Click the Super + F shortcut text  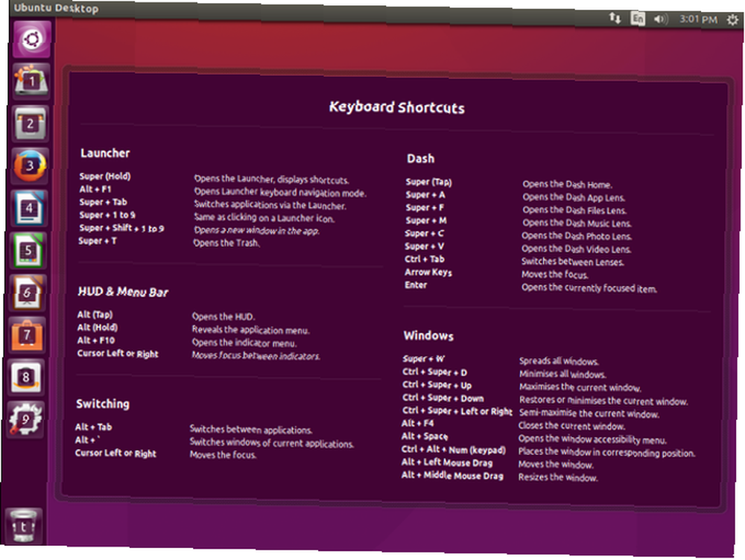pos(425,208)
